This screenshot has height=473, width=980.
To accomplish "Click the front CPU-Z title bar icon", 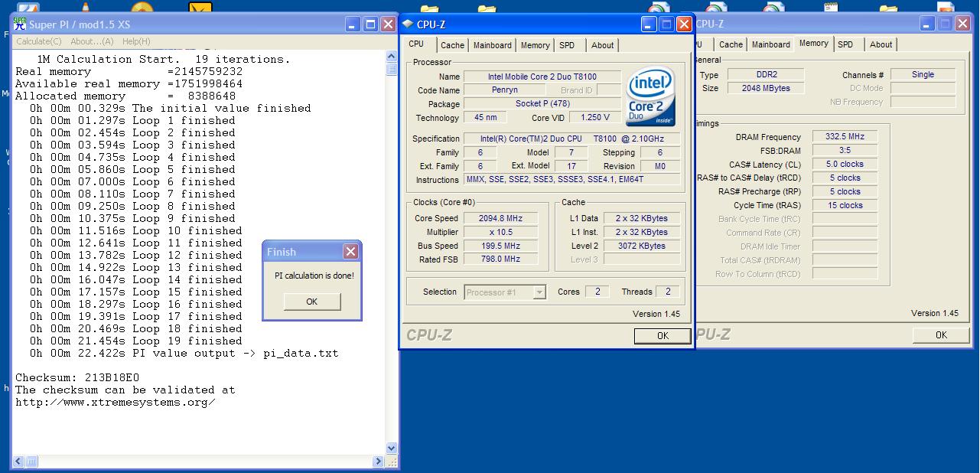I will click(408, 24).
